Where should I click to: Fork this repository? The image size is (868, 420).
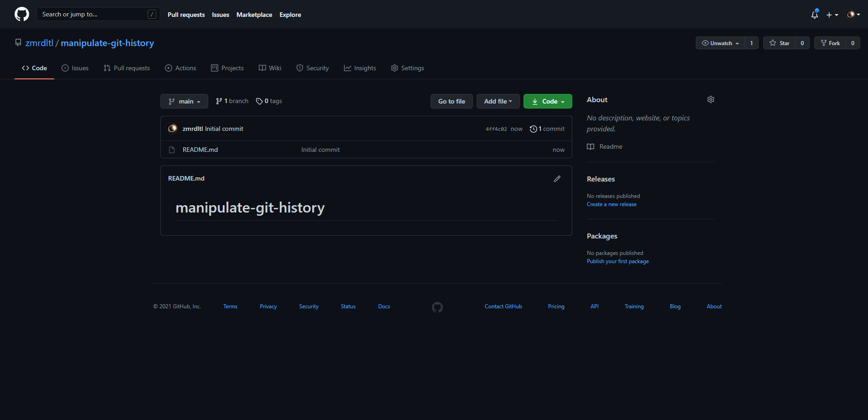(830, 43)
